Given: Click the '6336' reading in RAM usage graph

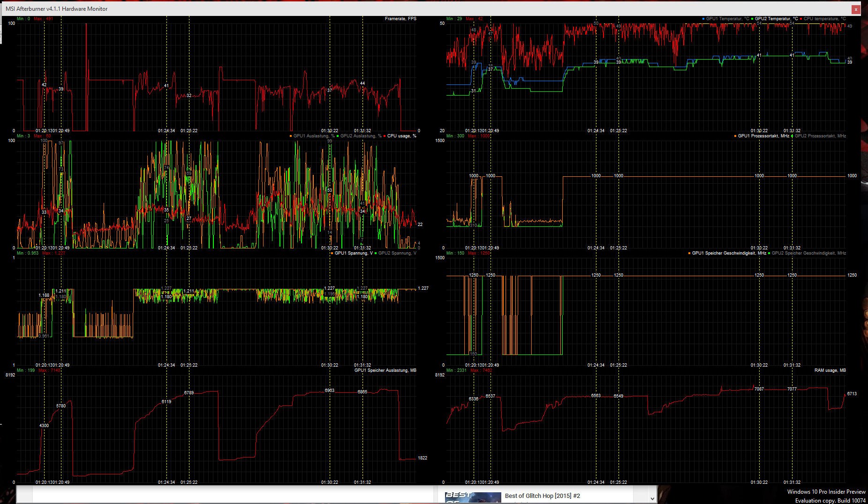Looking at the screenshot, I should pyautogui.click(x=474, y=399).
